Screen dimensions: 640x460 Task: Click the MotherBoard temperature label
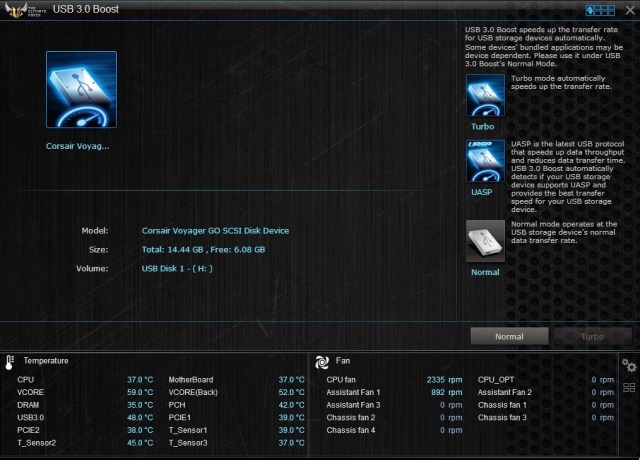click(x=191, y=380)
